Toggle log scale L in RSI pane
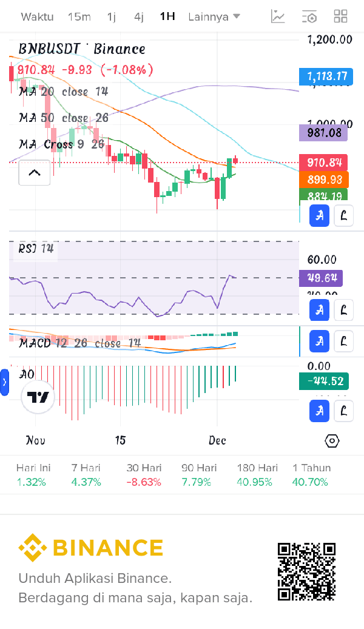The image size is (364, 629). click(x=343, y=310)
